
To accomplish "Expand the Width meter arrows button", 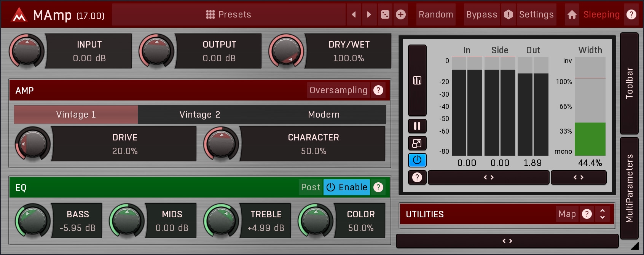I will [x=578, y=177].
